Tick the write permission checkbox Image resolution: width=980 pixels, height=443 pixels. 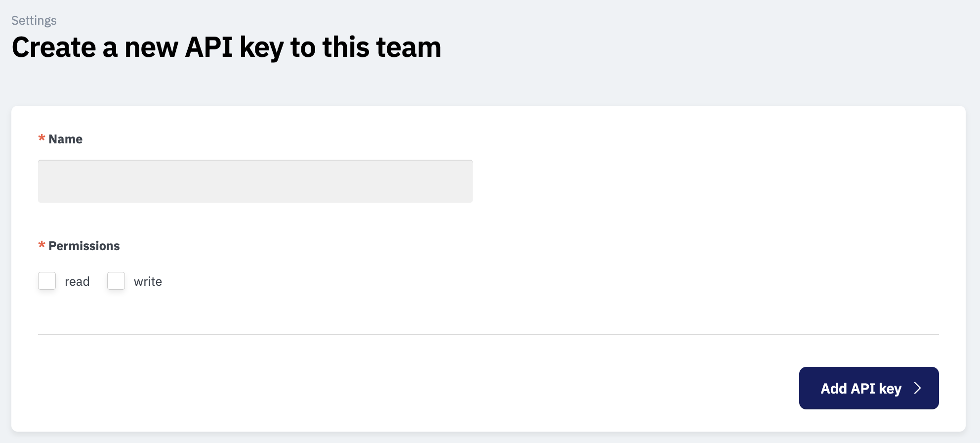(116, 281)
